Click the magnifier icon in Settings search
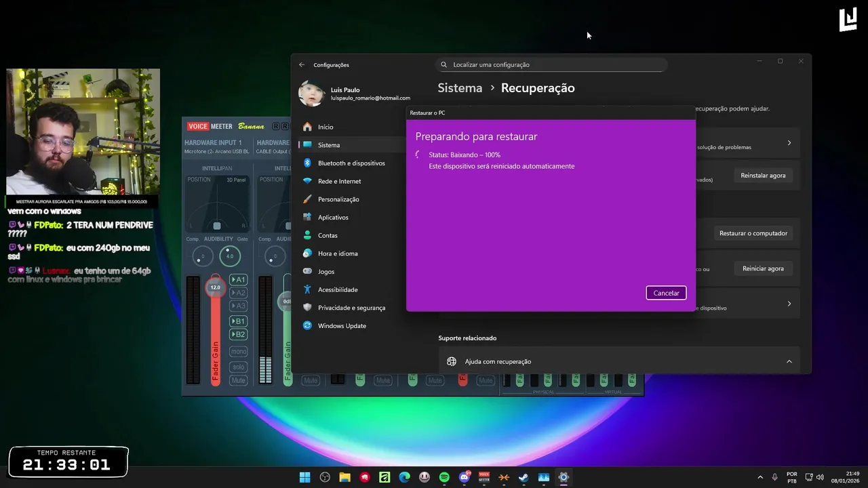The width and height of the screenshot is (868, 488). coord(444,65)
